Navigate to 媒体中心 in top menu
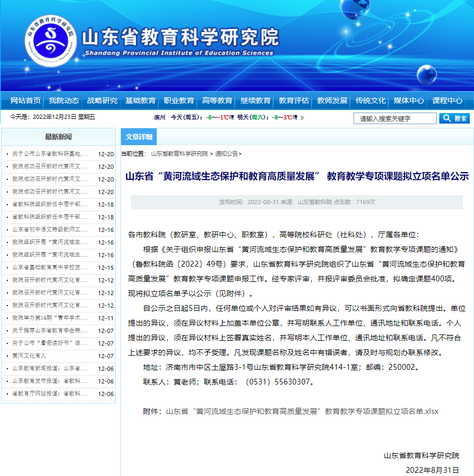Screen dimensions: 474x476 click(x=409, y=100)
